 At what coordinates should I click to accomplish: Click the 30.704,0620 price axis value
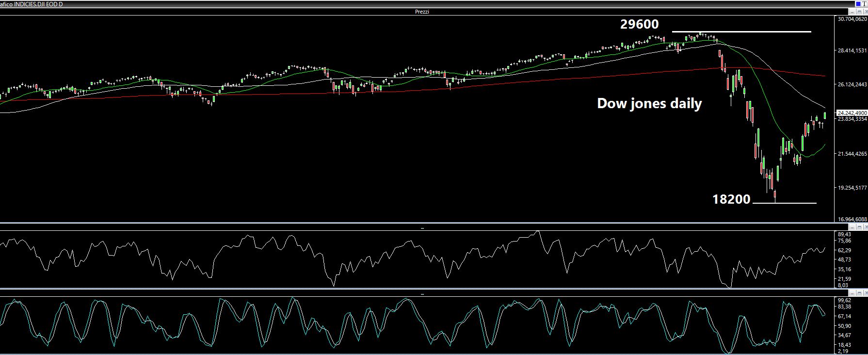coord(852,19)
